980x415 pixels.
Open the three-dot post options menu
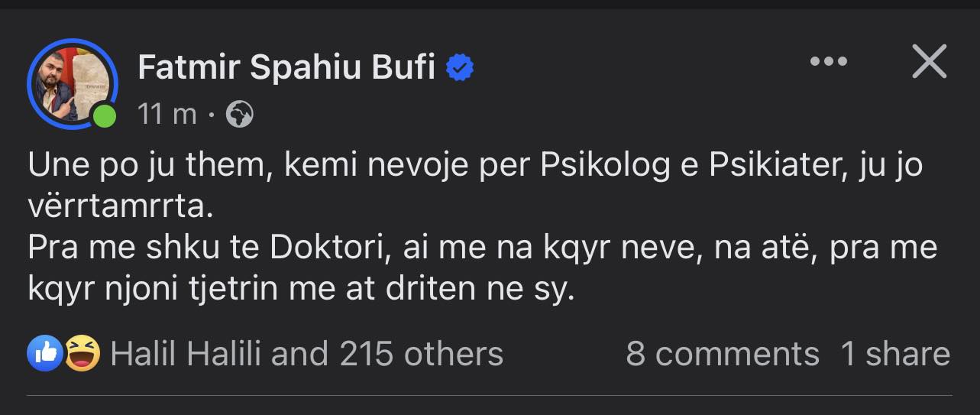coord(828,62)
